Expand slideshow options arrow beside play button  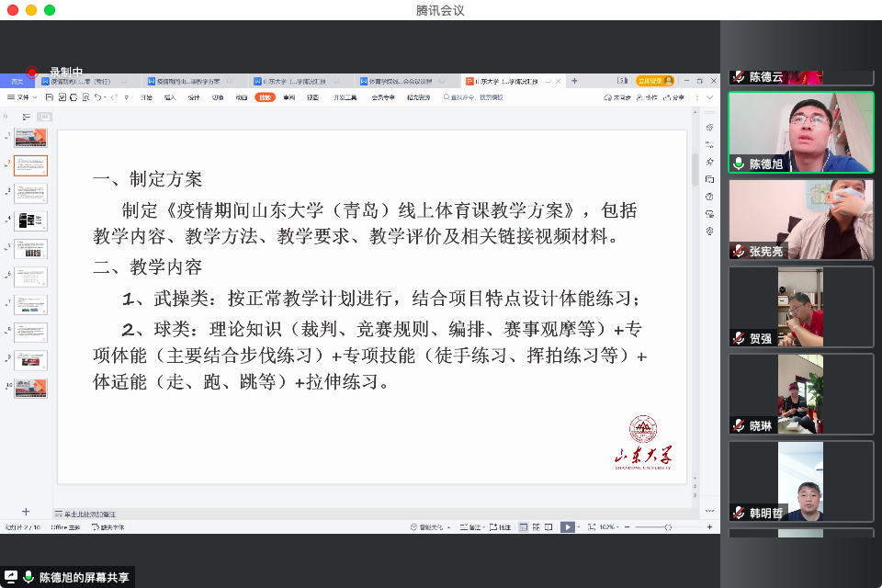pyautogui.click(x=581, y=527)
